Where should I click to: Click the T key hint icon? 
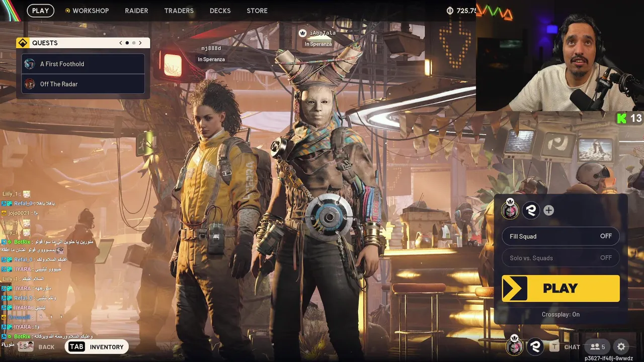click(x=554, y=346)
